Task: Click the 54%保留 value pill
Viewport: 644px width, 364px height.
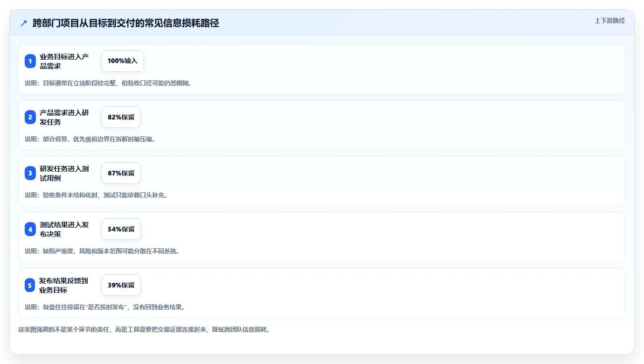Action: click(121, 229)
